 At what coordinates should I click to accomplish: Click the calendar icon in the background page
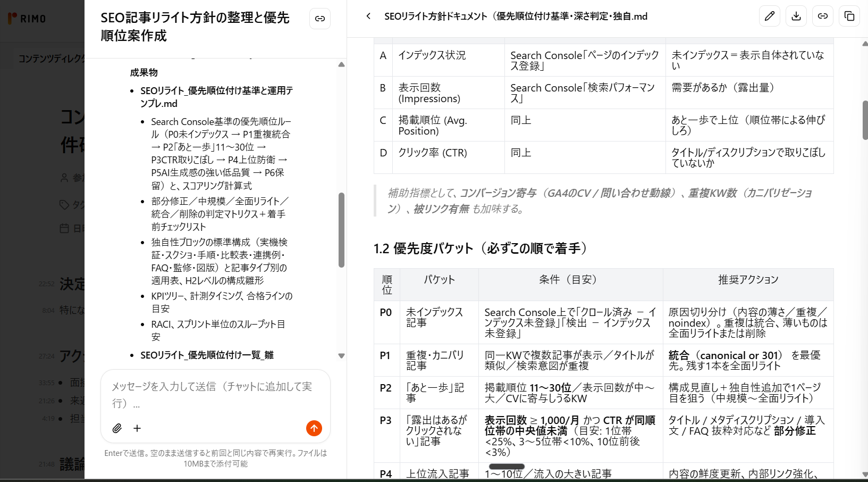[64, 229]
